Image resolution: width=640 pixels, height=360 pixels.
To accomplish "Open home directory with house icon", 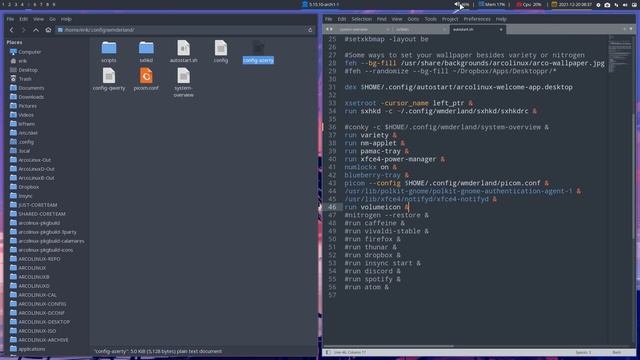I will [x=48, y=30].
